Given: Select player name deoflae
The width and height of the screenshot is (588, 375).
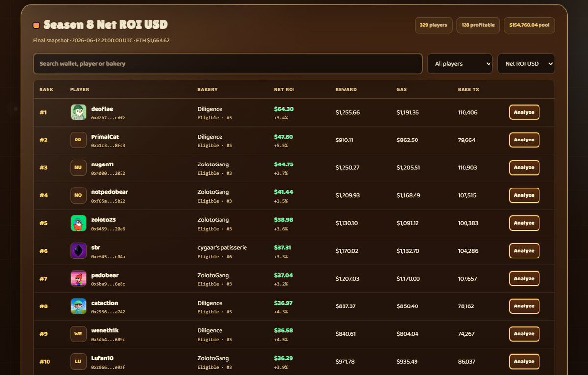Looking at the screenshot, I should click(102, 109).
